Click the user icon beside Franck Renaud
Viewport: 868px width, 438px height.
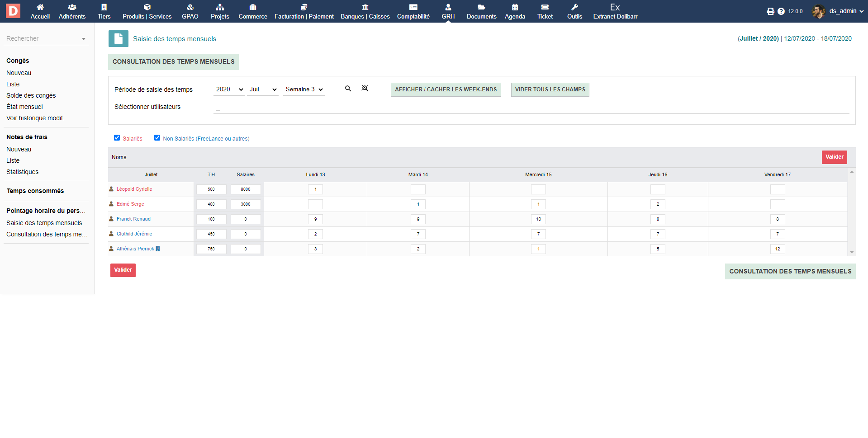pyautogui.click(x=111, y=219)
